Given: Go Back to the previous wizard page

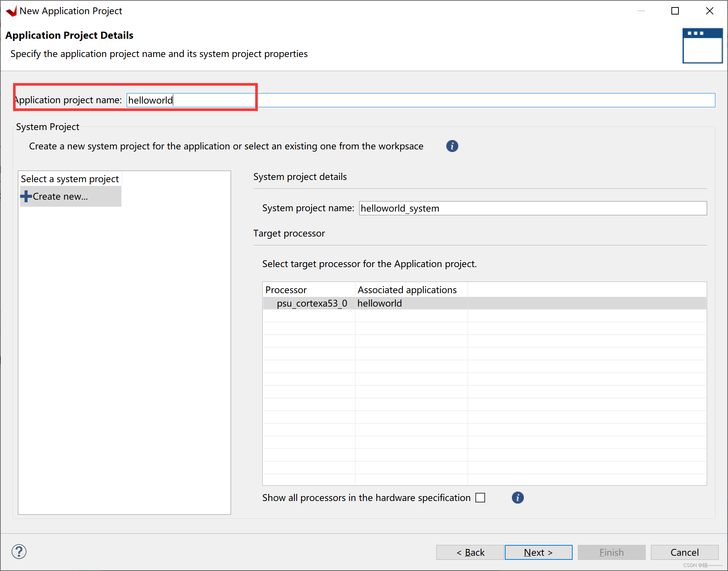Looking at the screenshot, I should 470,552.
